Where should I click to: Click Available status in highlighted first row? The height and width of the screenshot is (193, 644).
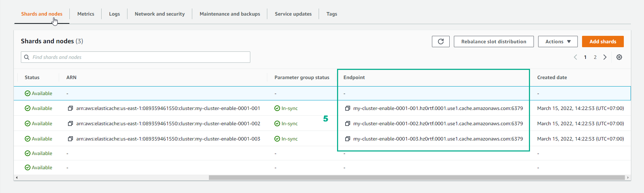point(39,93)
